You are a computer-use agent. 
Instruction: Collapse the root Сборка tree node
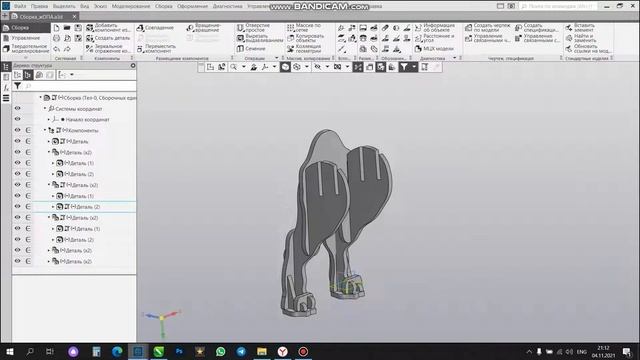click(40, 97)
